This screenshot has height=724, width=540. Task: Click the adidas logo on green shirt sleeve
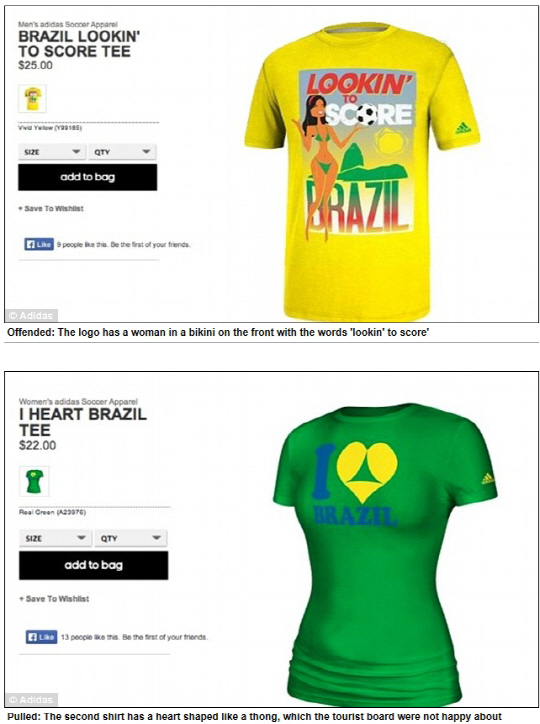487,478
